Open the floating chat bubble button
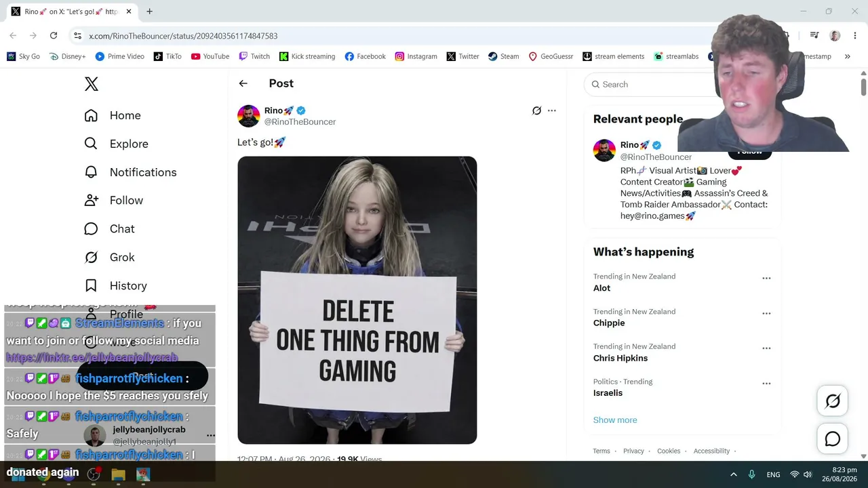 click(833, 439)
